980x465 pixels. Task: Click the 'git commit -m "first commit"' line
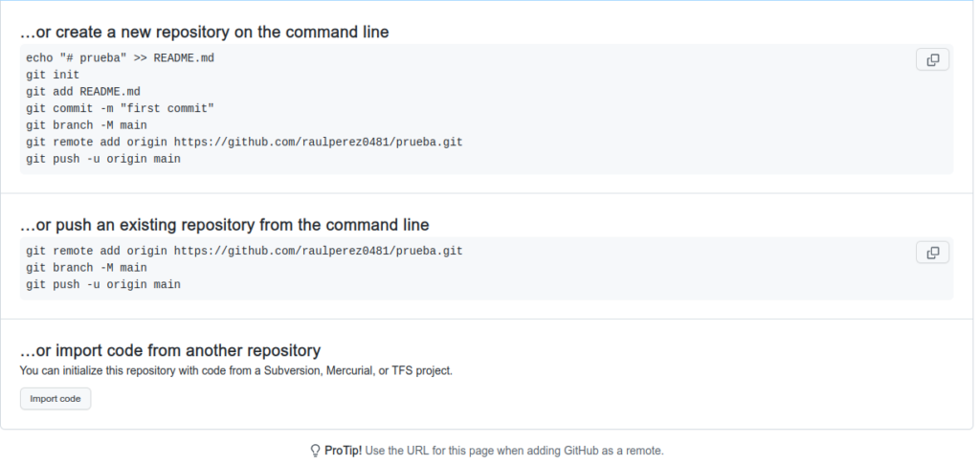click(x=120, y=109)
